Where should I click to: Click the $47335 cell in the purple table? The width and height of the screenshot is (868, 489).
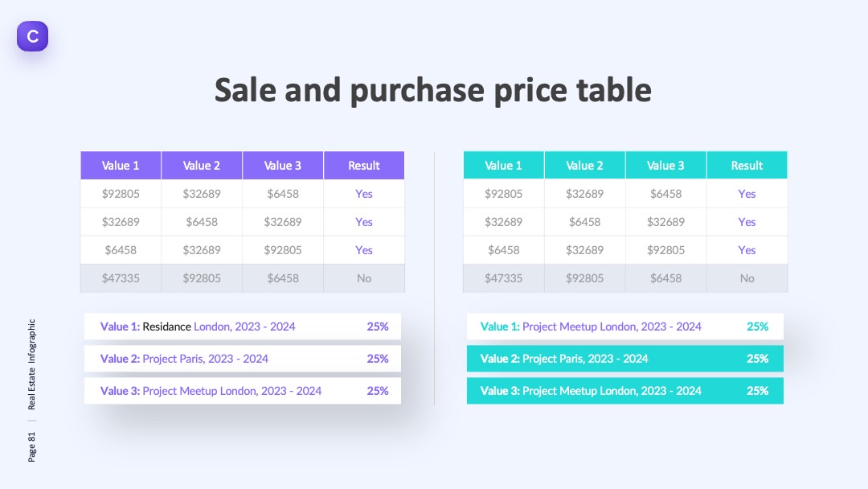pos(121,278)
